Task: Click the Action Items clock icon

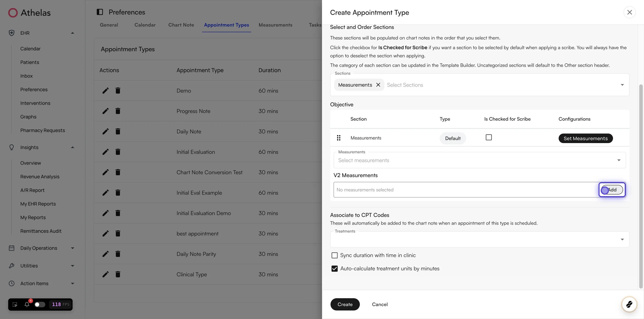Action: pos(11,284)
